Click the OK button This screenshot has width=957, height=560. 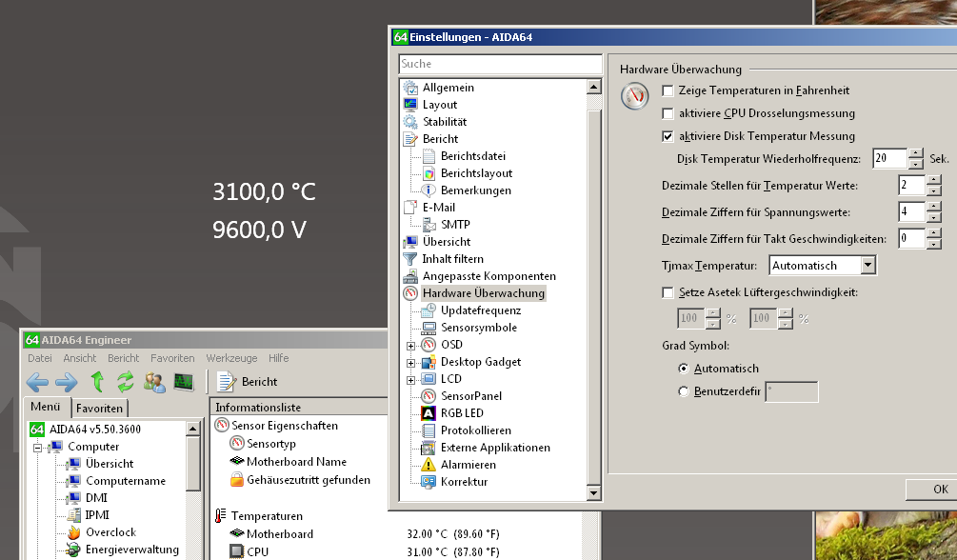pos(941,490)
